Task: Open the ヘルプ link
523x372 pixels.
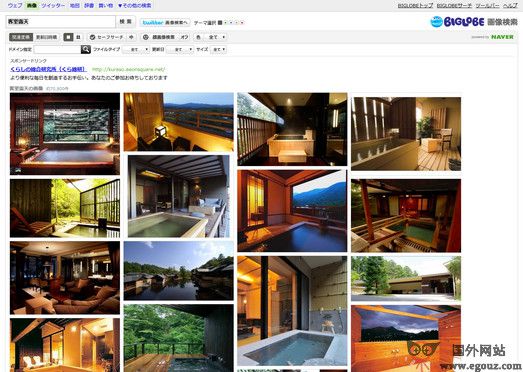Action: [510, 5]
